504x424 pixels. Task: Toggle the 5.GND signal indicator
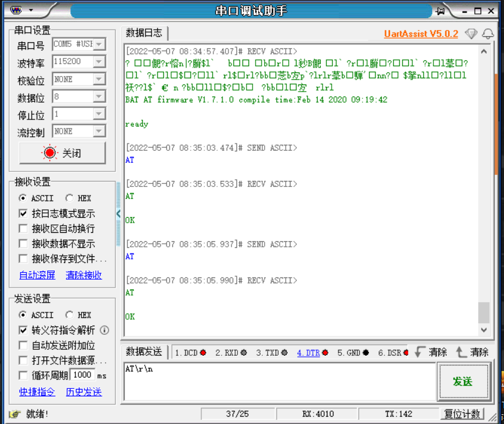point(366,353)
